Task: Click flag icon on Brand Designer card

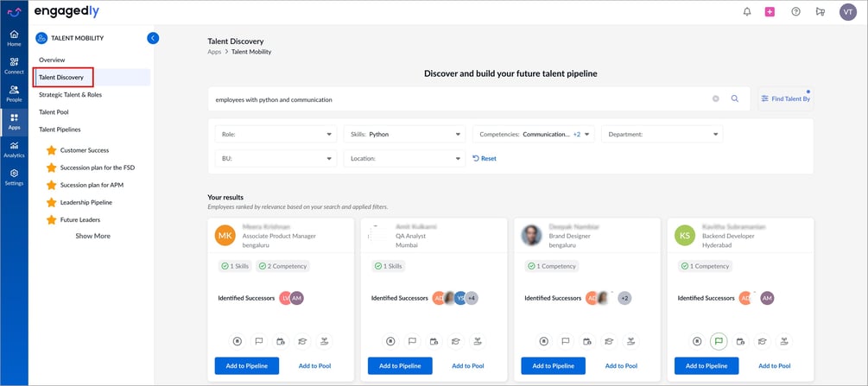Action: pos(565,341)
